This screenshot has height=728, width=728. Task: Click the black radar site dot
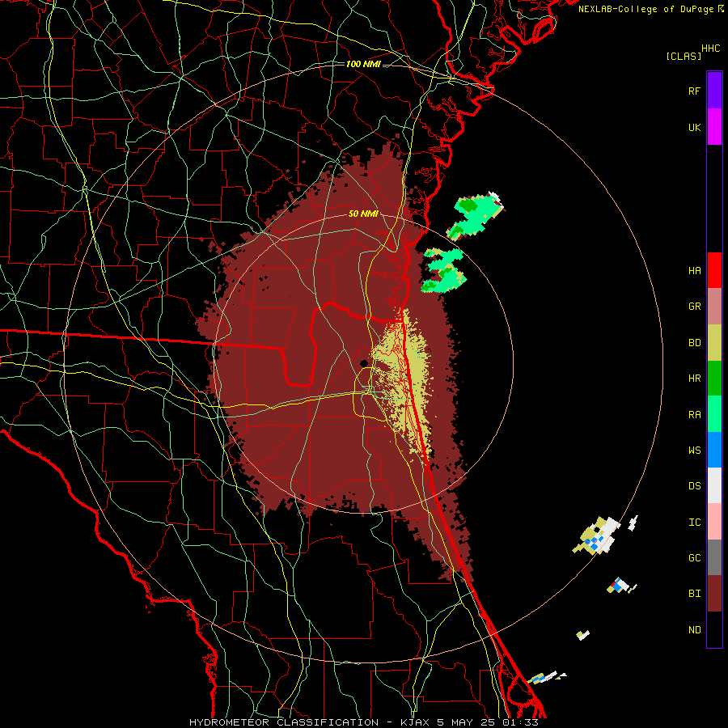tap(364, 363)
